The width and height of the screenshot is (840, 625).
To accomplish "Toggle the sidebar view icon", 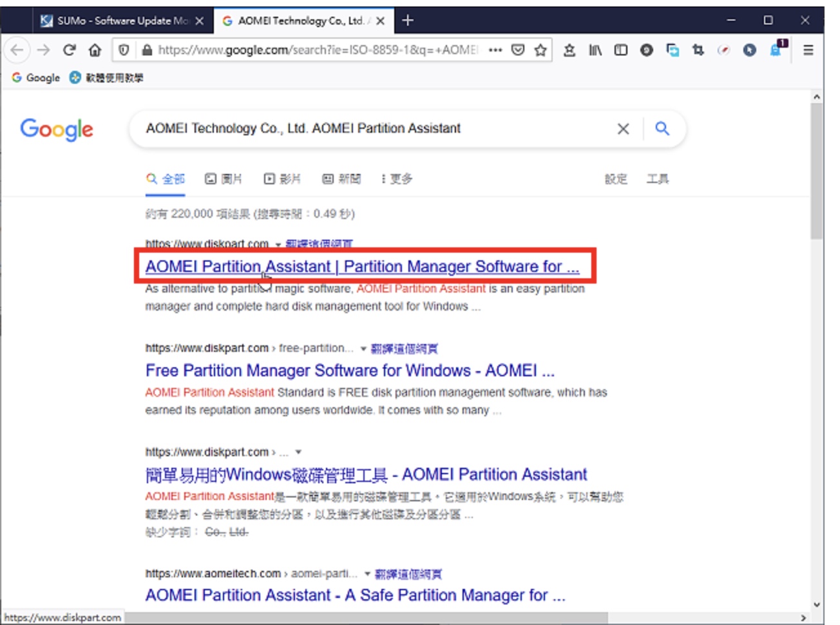I will coord(621,50).
